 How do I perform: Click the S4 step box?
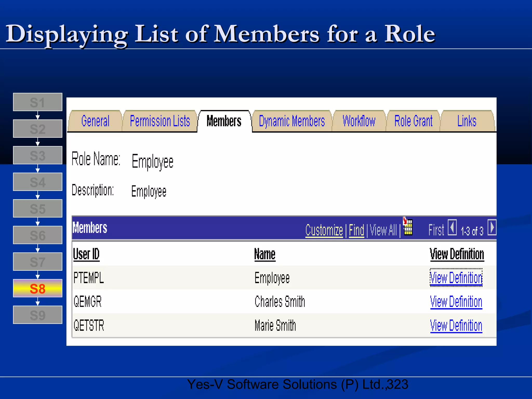pos(38,182)
